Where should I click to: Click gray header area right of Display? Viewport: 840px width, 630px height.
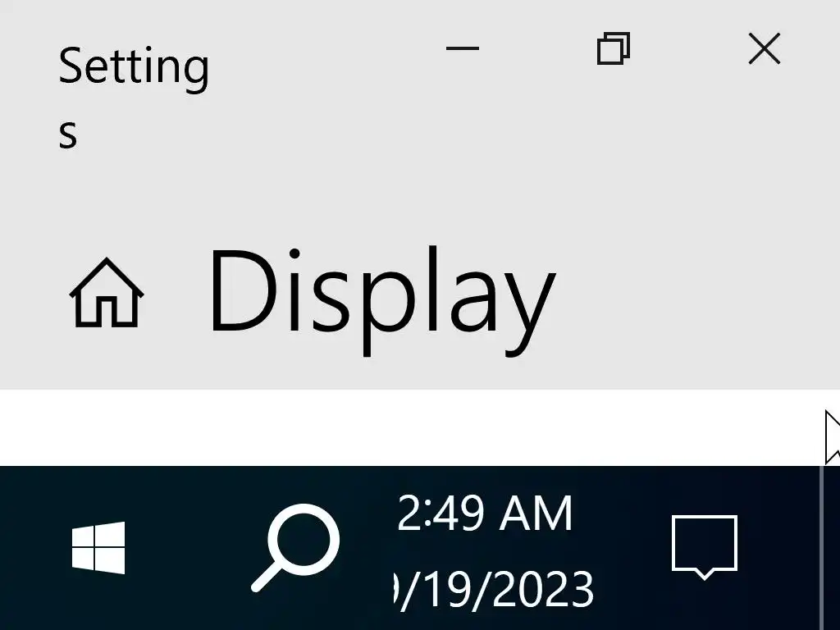pos(696,300)
